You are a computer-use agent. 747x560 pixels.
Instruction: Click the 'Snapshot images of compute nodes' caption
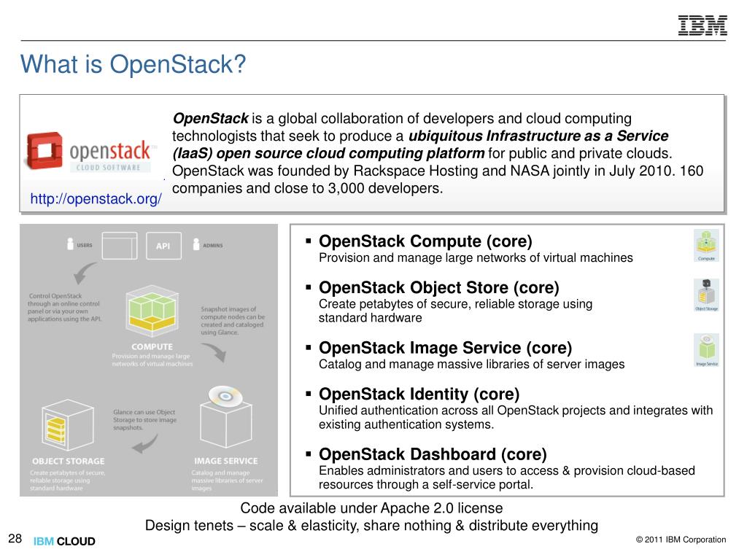pos(233,321)
